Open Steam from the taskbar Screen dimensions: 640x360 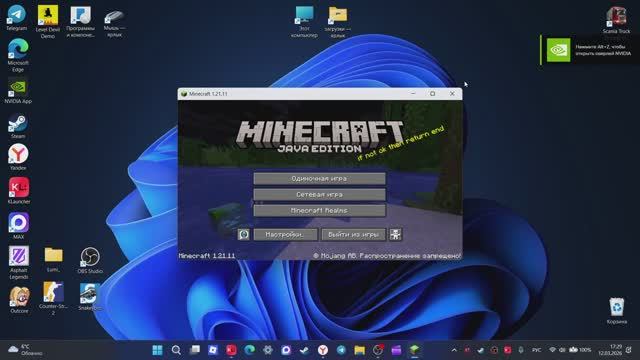coord(304,350)
